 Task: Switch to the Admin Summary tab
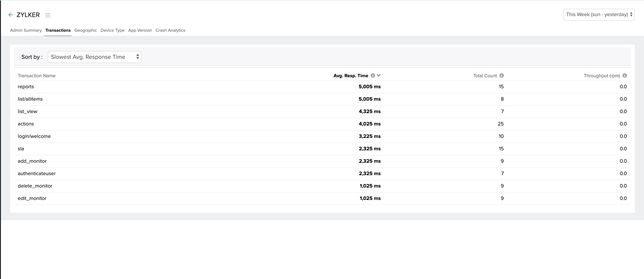point(26,30)
